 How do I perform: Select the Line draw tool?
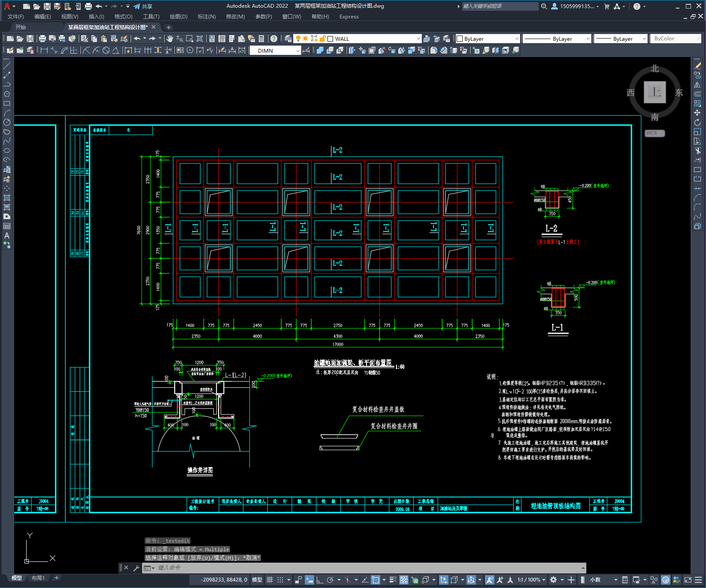(7, 66)
